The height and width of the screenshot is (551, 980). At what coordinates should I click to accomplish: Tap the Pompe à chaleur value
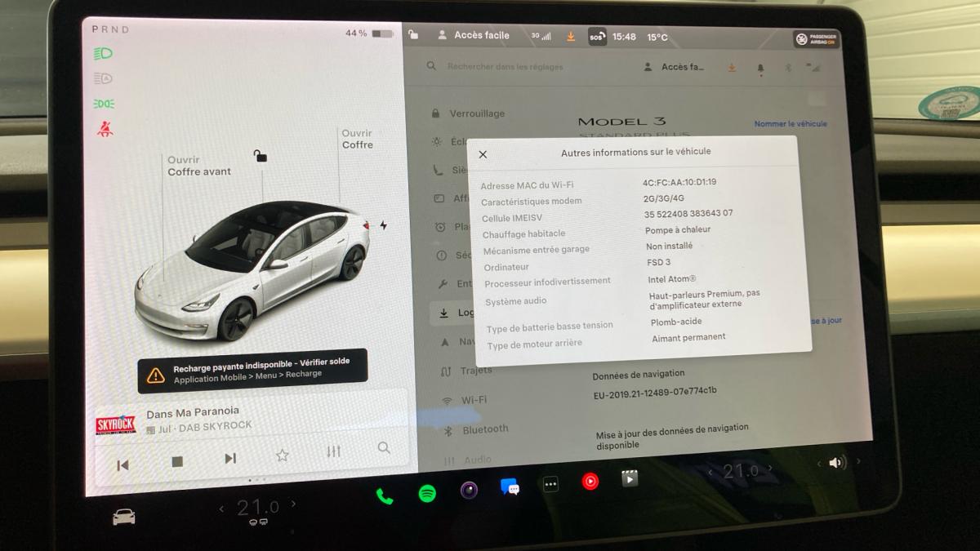678,230
